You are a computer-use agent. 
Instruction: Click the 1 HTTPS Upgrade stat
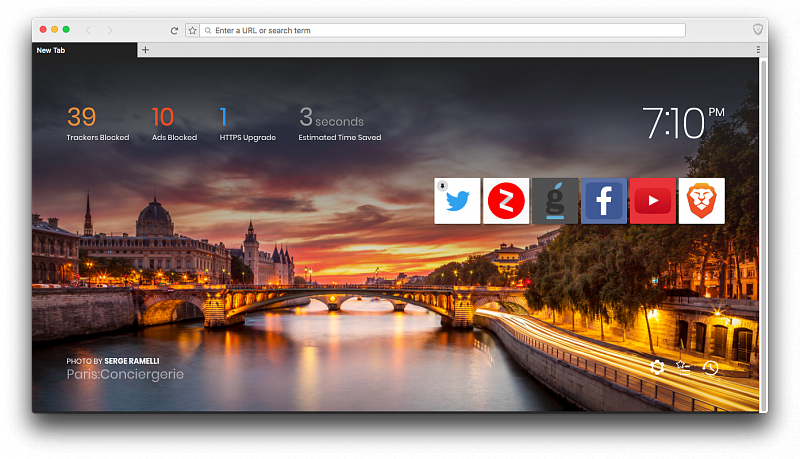pos(247,124)
